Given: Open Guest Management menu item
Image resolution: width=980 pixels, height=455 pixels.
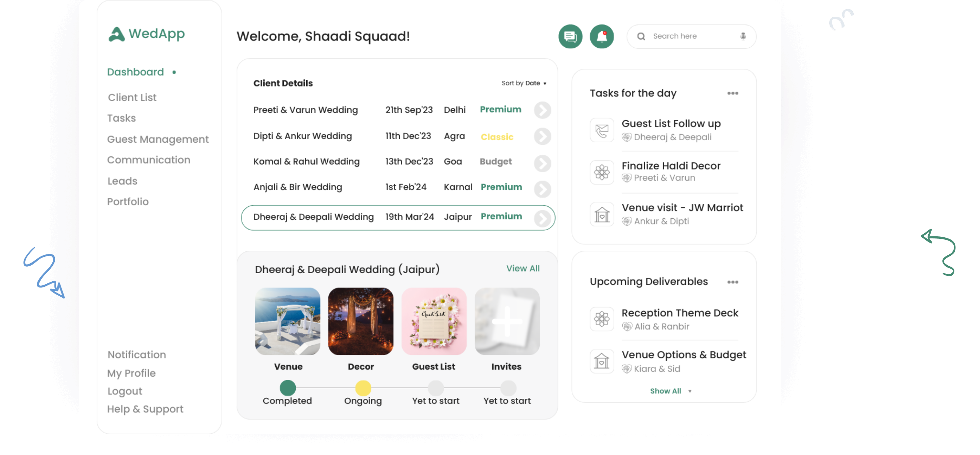Looking at the screenshot, I should coord(158,139).
